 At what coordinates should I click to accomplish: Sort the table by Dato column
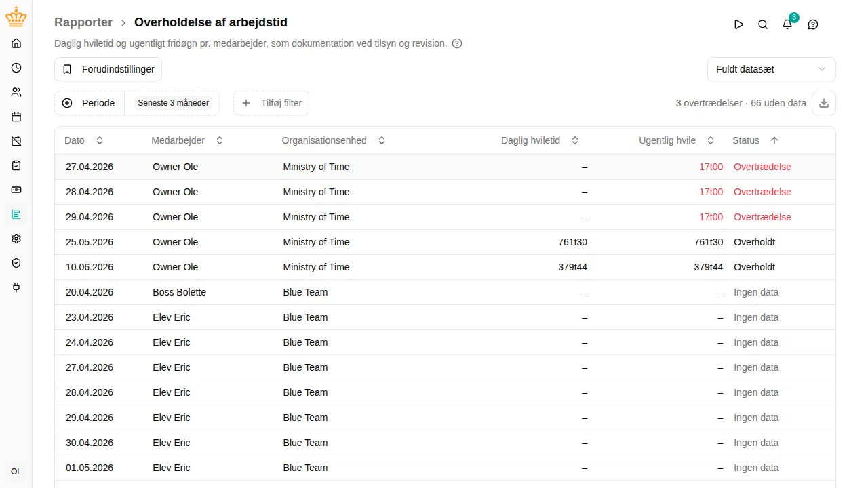click(x=84, y=140)
